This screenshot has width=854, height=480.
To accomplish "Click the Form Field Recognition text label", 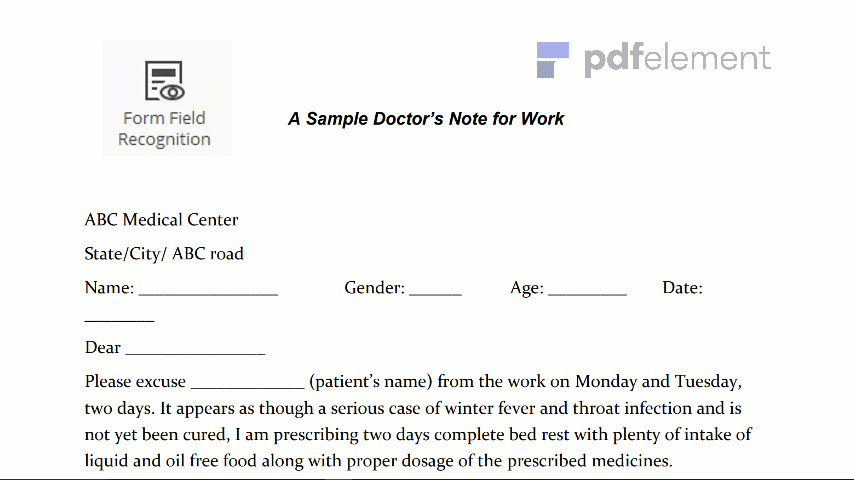I will pyautogui.click(x=164, y=129).
